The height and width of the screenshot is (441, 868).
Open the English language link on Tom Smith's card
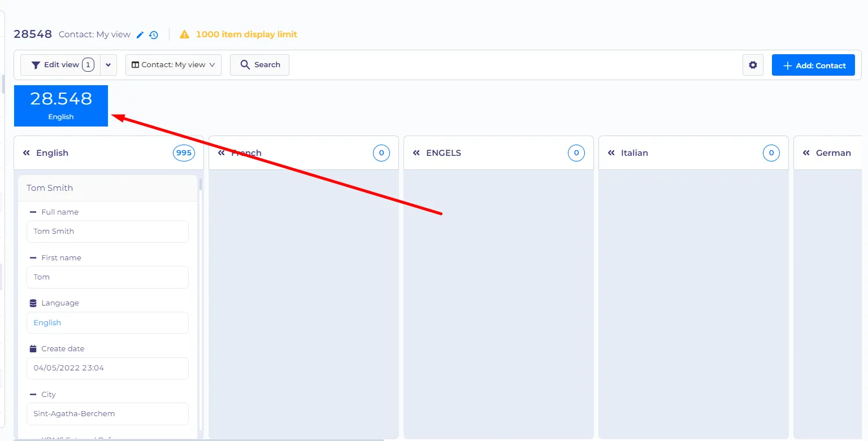pyautogui.click(x=47, y=323)
